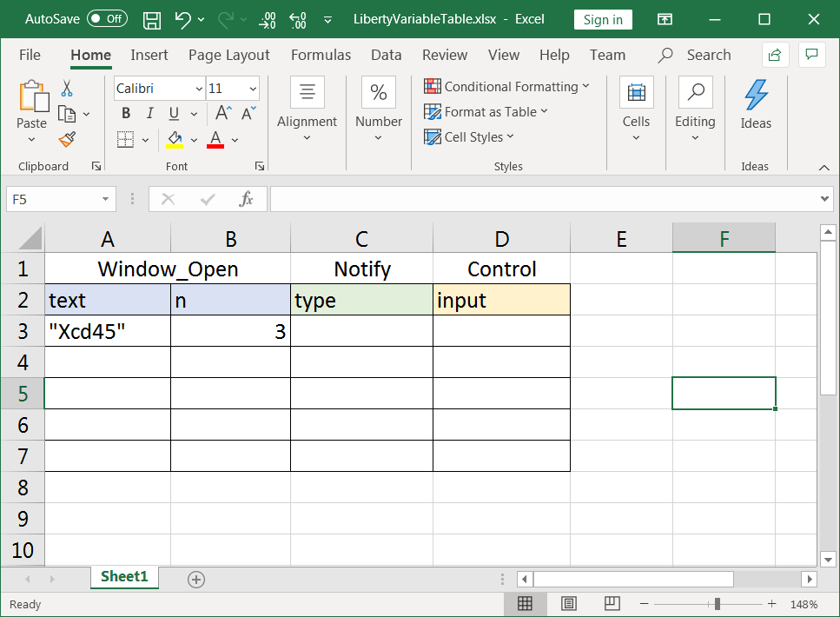This screenshot has height=617, width=840.
Task: Switch to Page Layout view
Action: point(568,604)
